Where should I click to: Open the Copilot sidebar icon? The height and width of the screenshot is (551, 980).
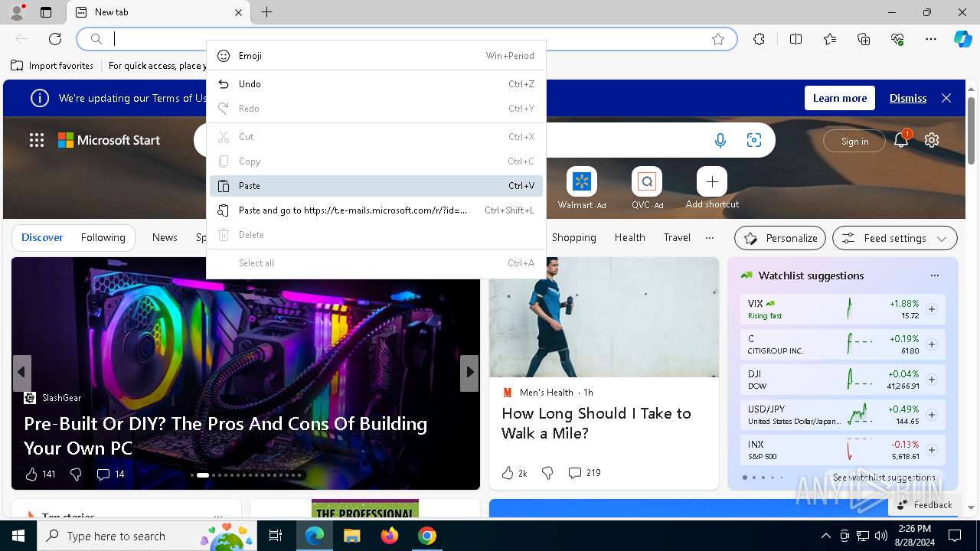[962, 39]
